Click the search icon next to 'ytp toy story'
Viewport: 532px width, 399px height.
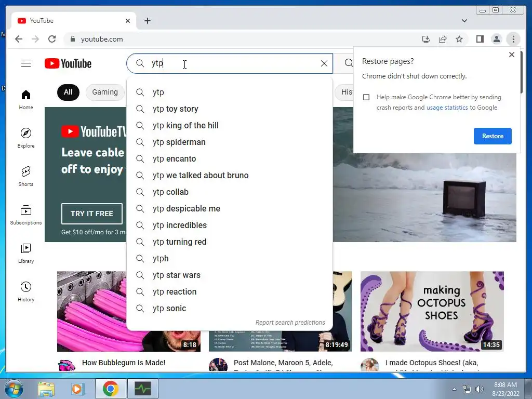click(x=140, y=109)
